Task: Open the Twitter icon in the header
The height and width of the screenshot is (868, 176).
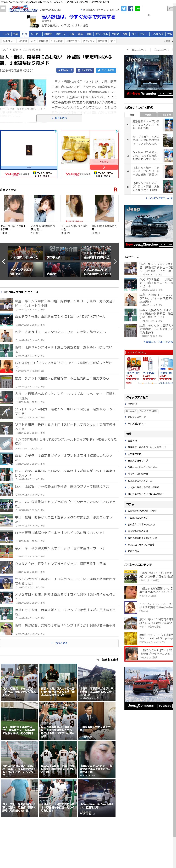Action: (x=124, y=9)
